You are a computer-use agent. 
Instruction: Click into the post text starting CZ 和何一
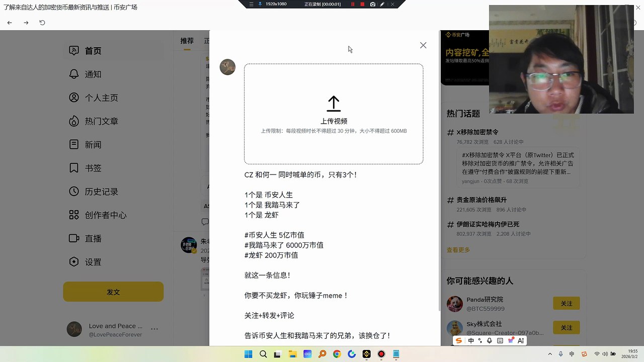click(x=300, y=175)
